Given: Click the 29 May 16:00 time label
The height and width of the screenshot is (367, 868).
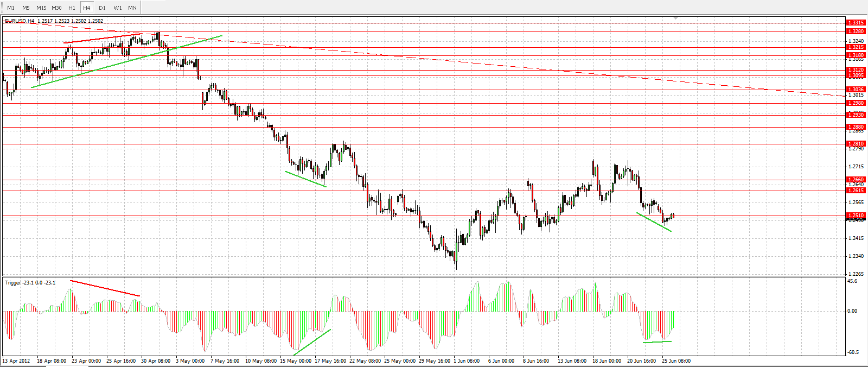Looking at the screenshot, I should coord(435,360).
